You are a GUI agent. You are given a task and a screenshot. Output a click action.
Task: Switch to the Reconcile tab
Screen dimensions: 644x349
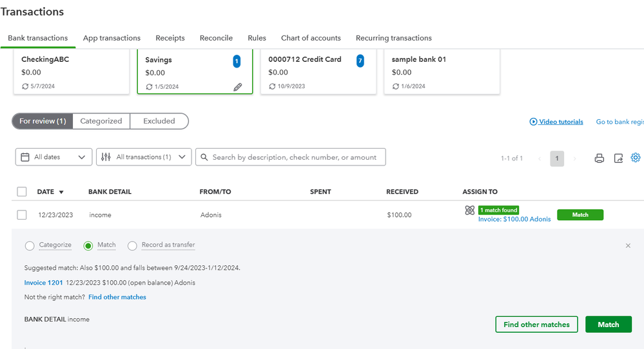click(216, 38)
